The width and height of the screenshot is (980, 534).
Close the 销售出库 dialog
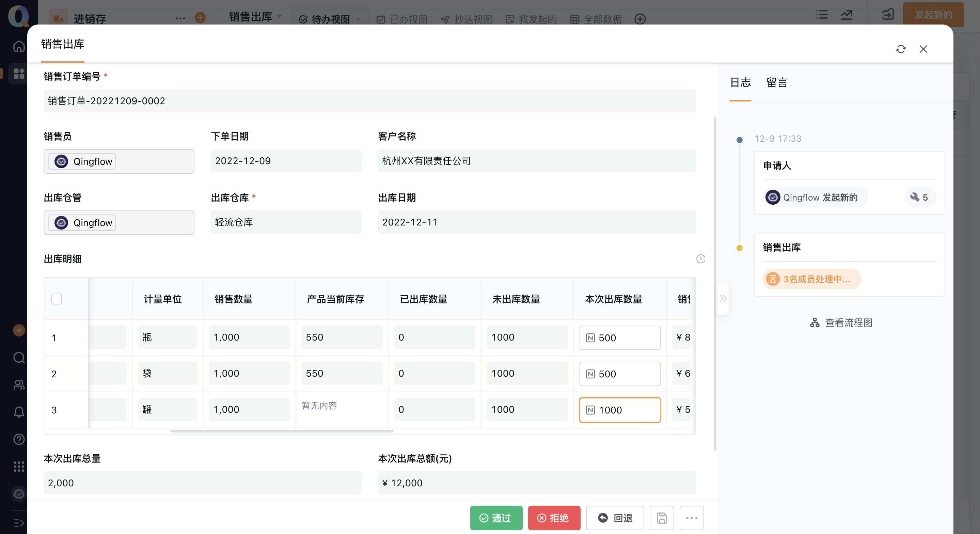coord(923,49)
